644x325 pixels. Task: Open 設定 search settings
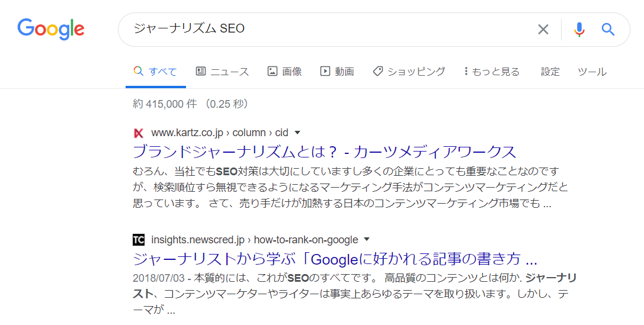(x=550, y=72)
